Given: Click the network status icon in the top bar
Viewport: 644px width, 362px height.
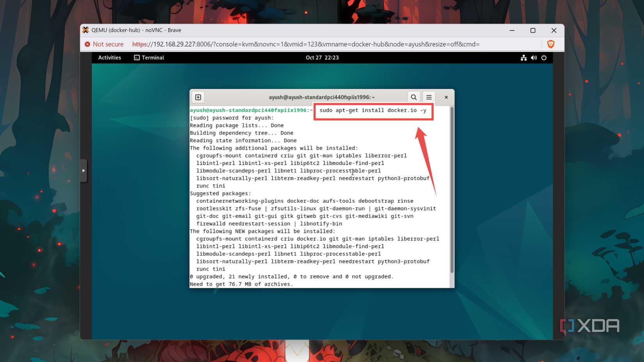Looking at the screenshot, I should tap(523, 58).
